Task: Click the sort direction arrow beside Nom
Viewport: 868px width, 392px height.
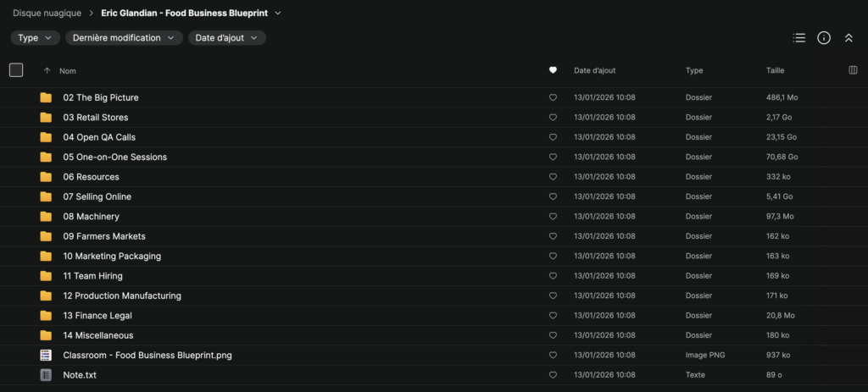Action: 47,71
